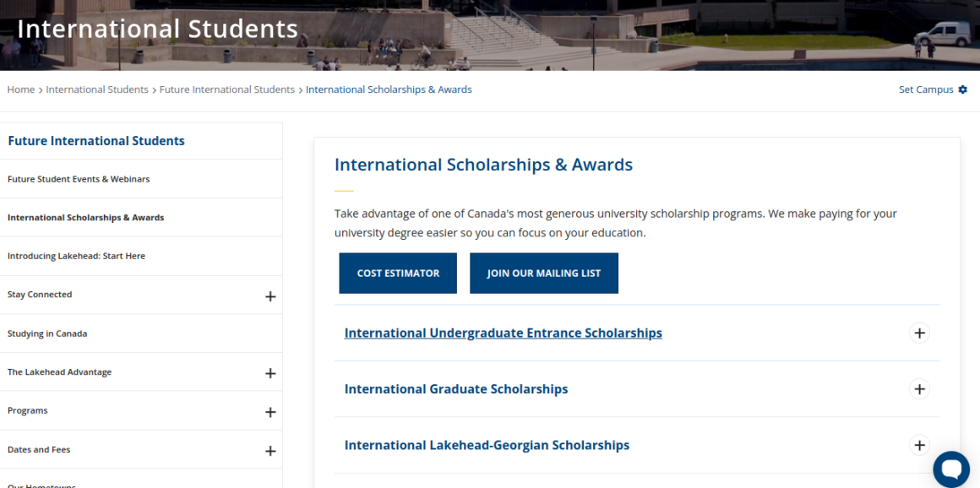Viewport: 980px width, 488px height.
Task: Open Future Student Events & Webinars page
Action: click(x=78, y=179)
